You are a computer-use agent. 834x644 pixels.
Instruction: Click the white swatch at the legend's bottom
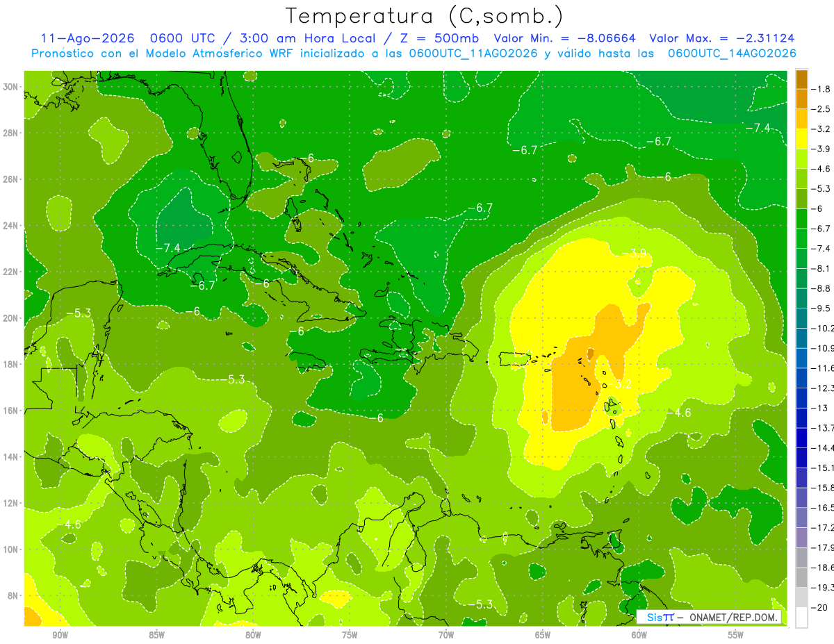(801, 617)
